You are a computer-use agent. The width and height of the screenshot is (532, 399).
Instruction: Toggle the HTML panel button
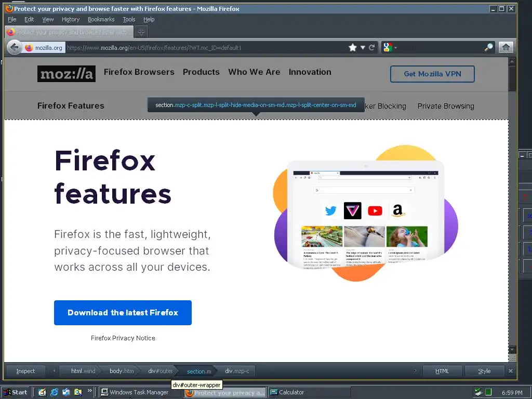[x=442, y=371]
